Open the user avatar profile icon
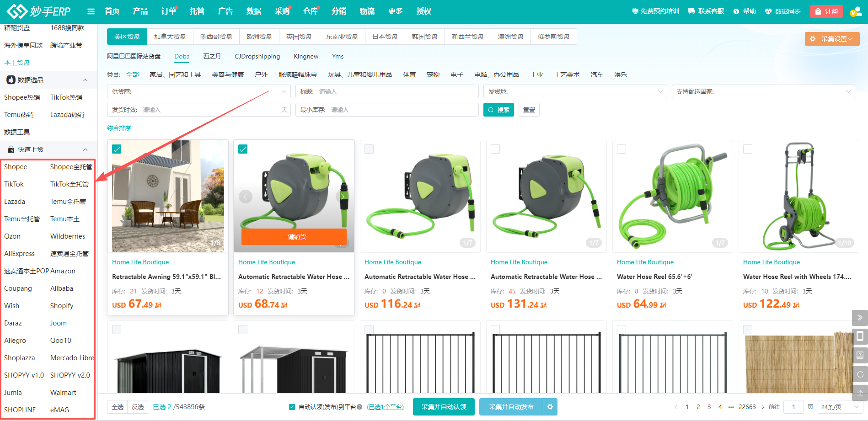The image size is (868, 421). click(x=855, y=11)
